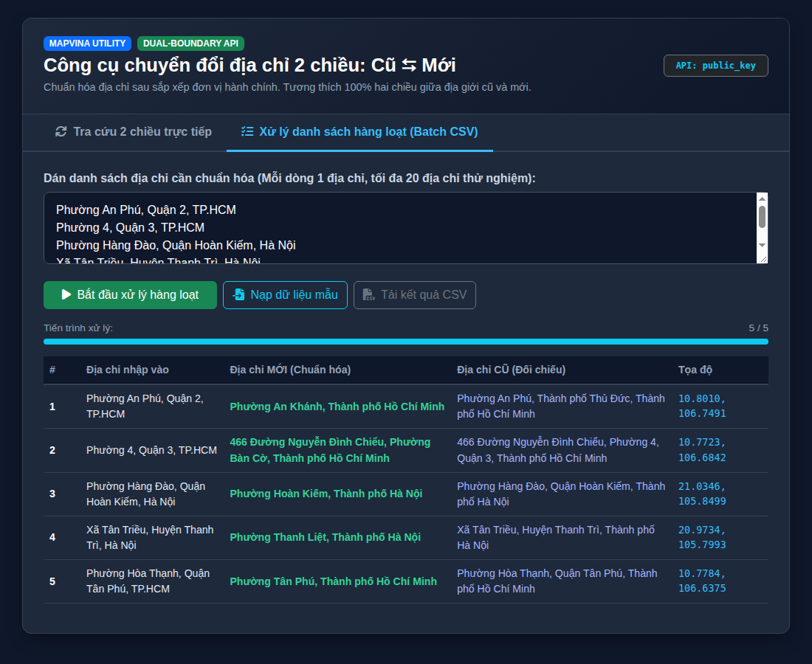Click the textarea resize grip corner

point(763,259)
